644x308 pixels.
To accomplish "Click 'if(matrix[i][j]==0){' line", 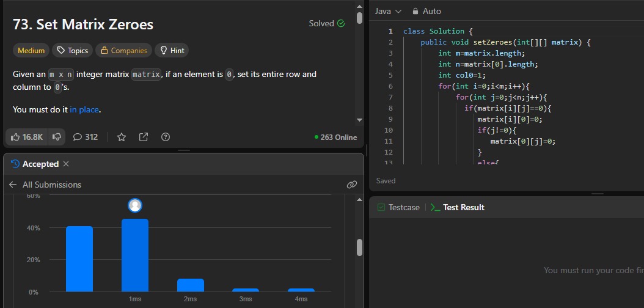I will (x=508, y=108).
